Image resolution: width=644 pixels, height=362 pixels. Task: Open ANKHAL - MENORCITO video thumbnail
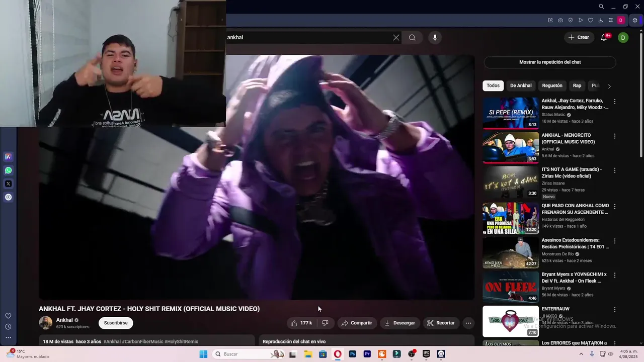coord(511,148)
